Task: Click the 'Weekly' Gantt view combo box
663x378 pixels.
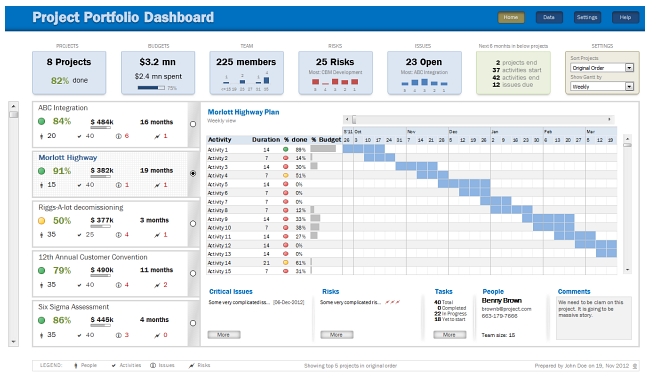Action: pos(602,86)
